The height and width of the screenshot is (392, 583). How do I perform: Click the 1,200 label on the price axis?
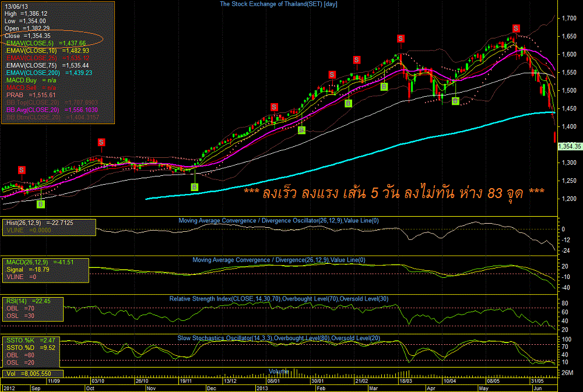(569, 199)
